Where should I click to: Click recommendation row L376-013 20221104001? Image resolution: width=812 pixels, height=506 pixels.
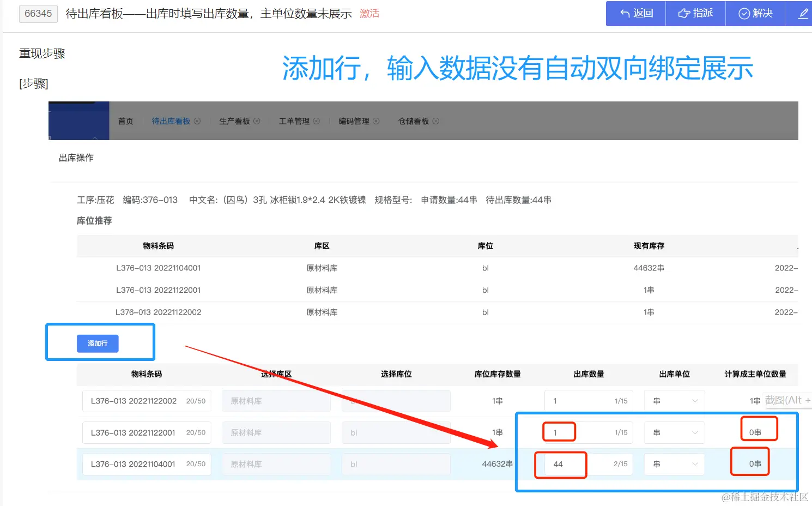(437, 268)
